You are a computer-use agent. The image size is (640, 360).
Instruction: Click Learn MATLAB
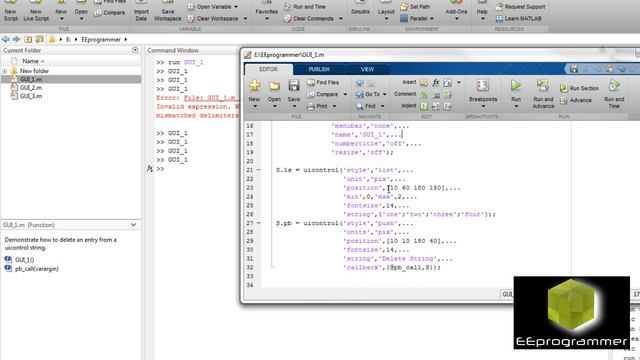(518, 18)
